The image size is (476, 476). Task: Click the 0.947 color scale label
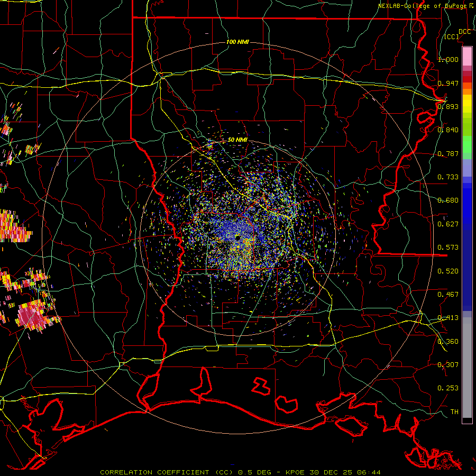(x=448, y=83)
